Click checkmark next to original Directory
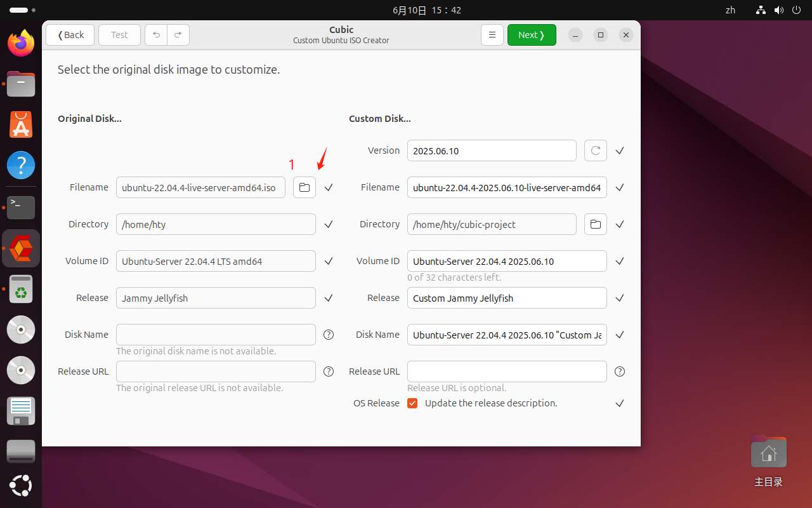Image resolution: width=812 pixels, height=508 pixels. click(329, 224)
